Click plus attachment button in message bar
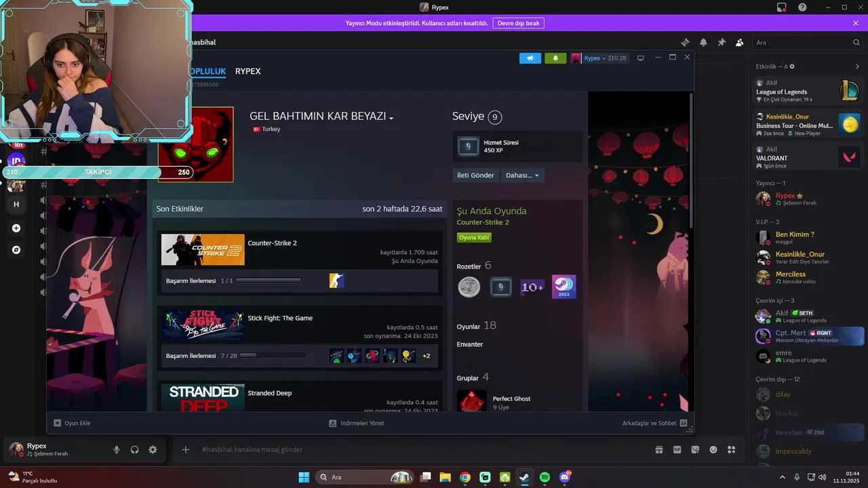This screenshot has width=868, height=488. tap(185, 449)
